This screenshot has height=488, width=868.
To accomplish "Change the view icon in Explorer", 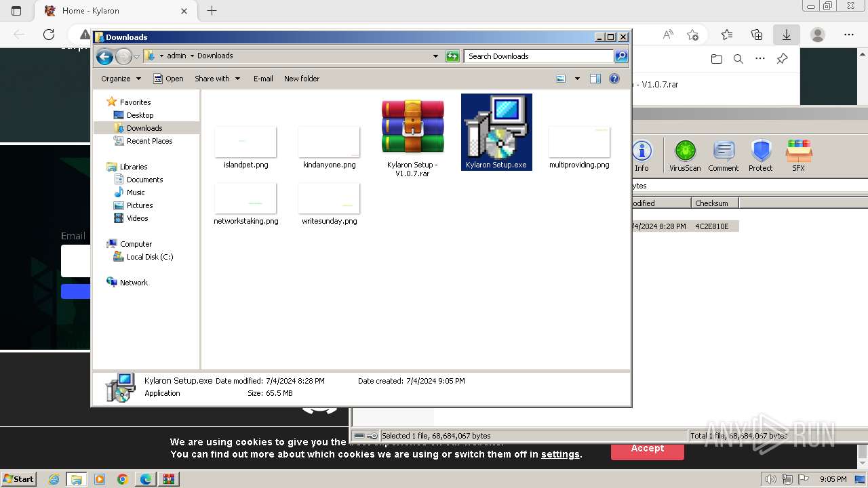I will (x=561, y=79).
